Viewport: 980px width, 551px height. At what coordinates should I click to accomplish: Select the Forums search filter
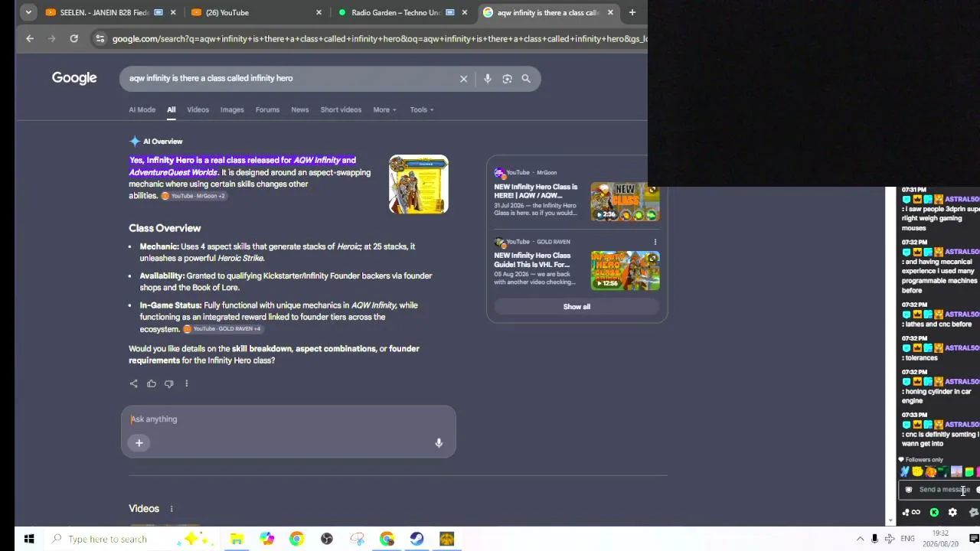pos(267,109)
